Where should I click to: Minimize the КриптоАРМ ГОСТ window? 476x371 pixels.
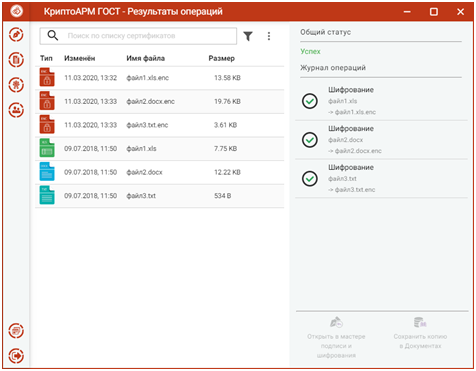(x=407, y=12)
